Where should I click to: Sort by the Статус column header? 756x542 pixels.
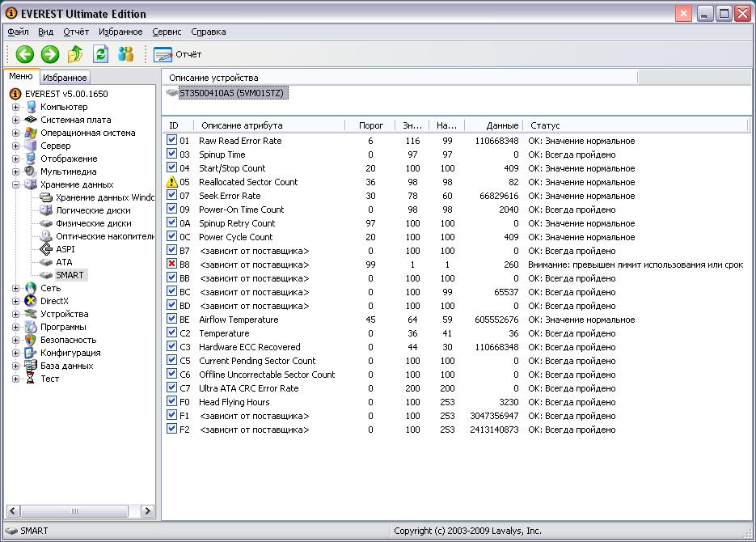(x=545, y=125)
